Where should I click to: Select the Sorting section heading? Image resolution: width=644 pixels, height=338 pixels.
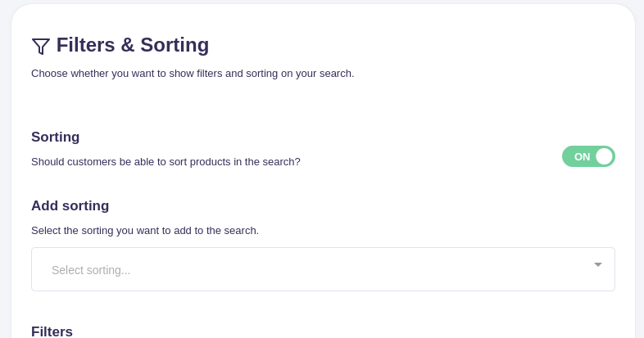pyautogui.click(x=56, y=137)
